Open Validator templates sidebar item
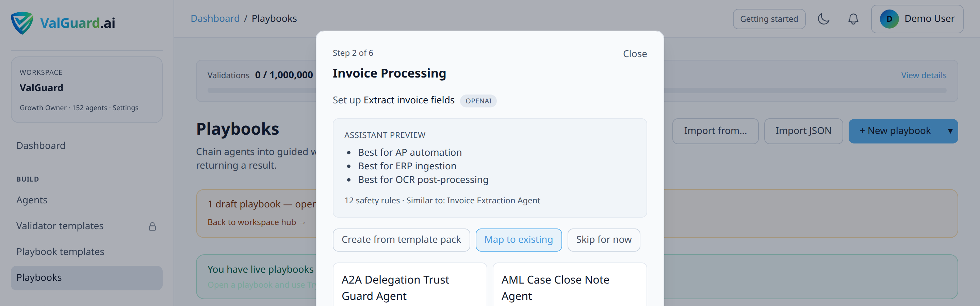The width and height of the screenshot is (980, 306). point(86,226)
